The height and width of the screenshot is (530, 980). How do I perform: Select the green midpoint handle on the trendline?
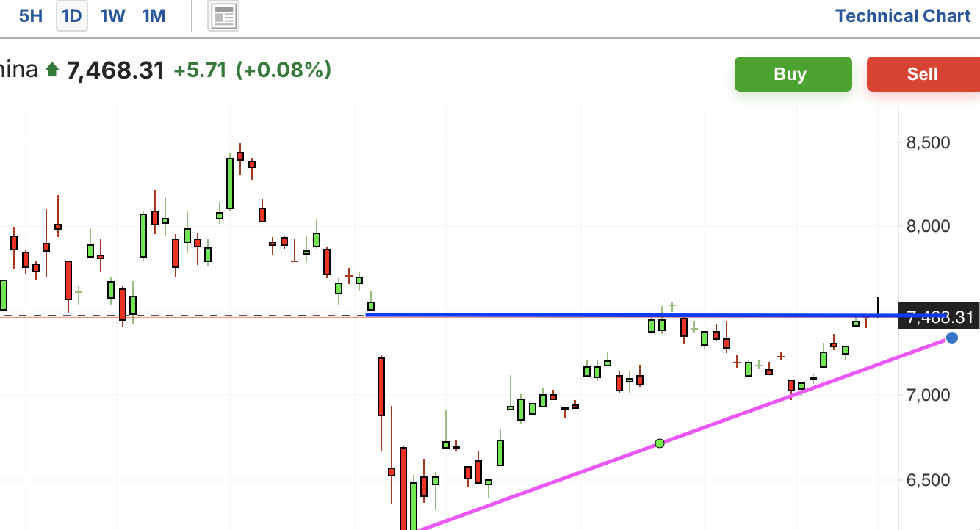pos(660,443)
